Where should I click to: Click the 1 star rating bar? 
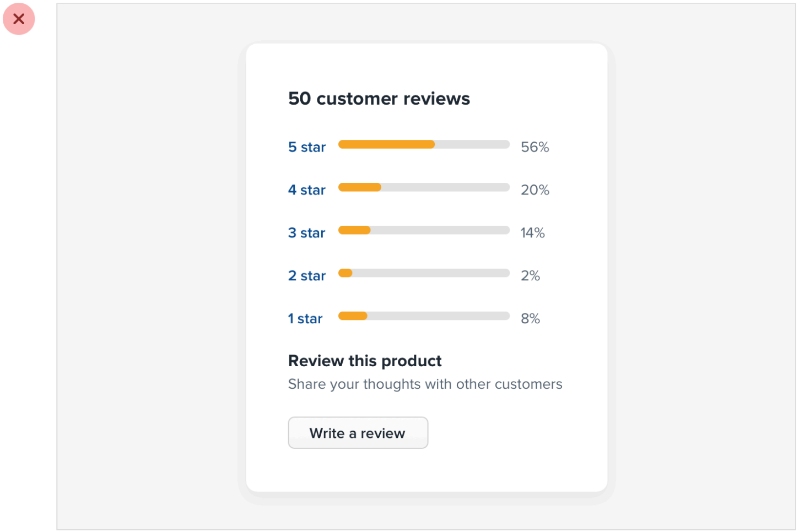pos(423,316)
